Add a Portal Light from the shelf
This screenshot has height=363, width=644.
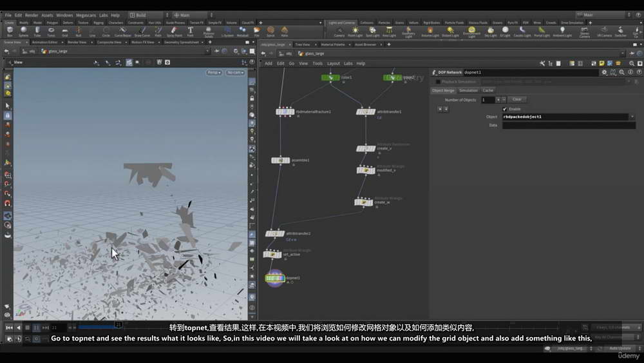click(x=542, y=32)
